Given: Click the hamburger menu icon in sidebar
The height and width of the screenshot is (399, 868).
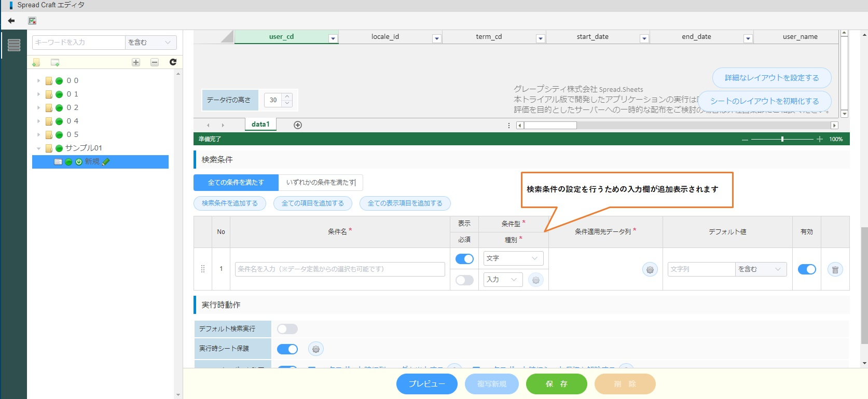Looking at the screenshot, I should click(x=14, y=45).
